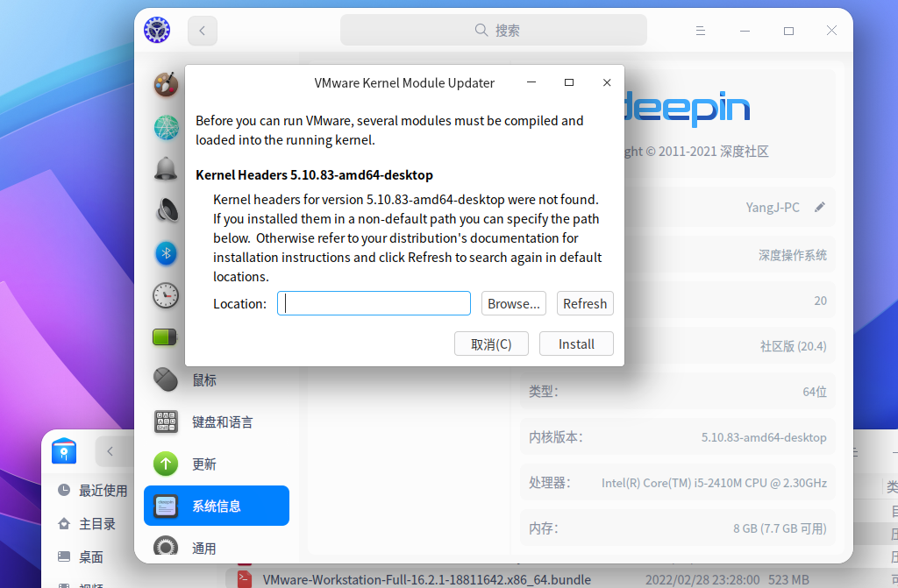Open notification settings via the bell icon

[x=166, y=169]
